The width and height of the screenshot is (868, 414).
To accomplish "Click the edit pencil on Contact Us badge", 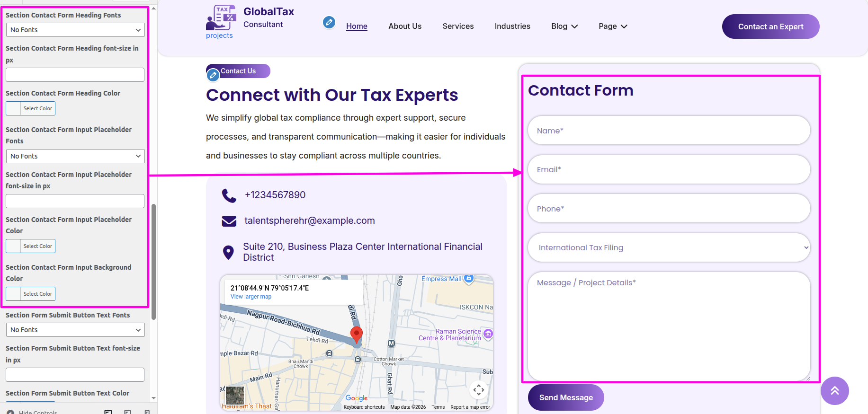I will click(213, 75).
